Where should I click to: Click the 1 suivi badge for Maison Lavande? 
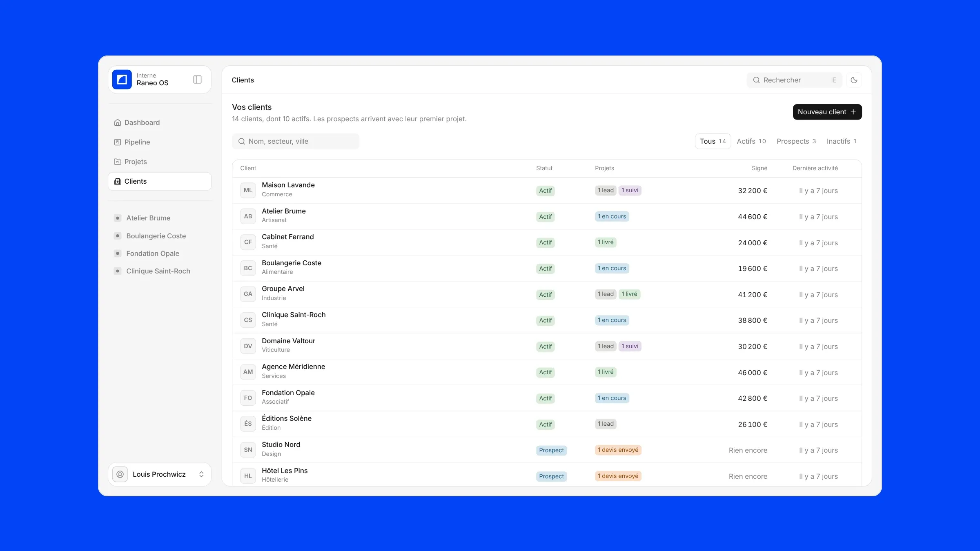click(630, 190)
